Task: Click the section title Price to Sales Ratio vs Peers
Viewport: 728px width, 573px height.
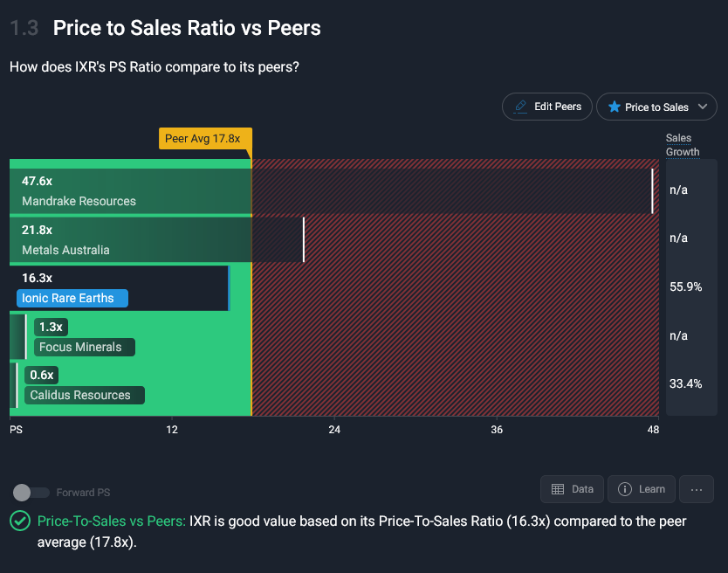Action: click(x=187, y=28)
